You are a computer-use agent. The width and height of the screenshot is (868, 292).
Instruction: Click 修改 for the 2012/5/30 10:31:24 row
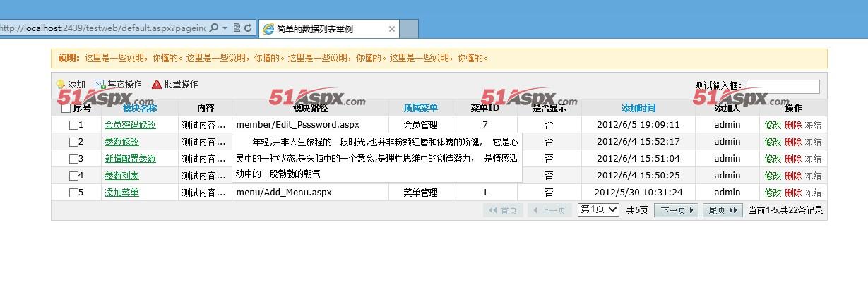coord(773,193)
